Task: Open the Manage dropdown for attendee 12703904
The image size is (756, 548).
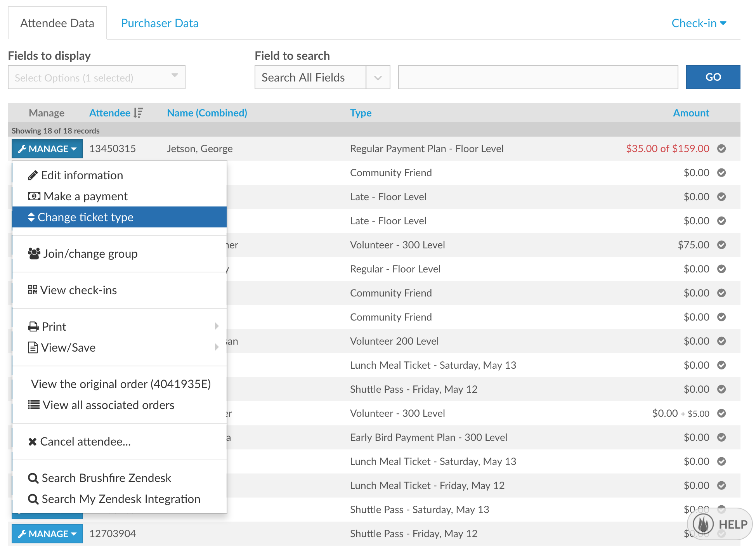Action: 47,534
